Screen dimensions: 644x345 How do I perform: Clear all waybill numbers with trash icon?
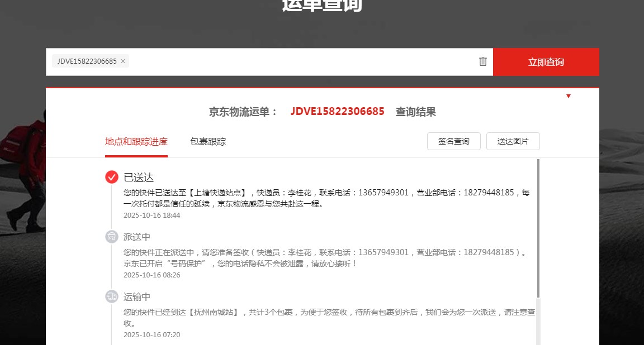pyautogui.click(x=483, y=61)
